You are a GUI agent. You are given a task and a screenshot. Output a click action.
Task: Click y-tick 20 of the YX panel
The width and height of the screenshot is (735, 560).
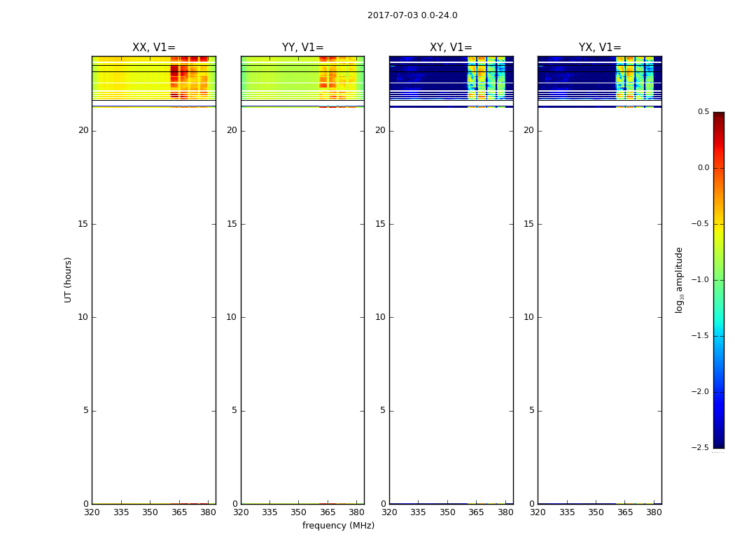[x=529, y=130]
